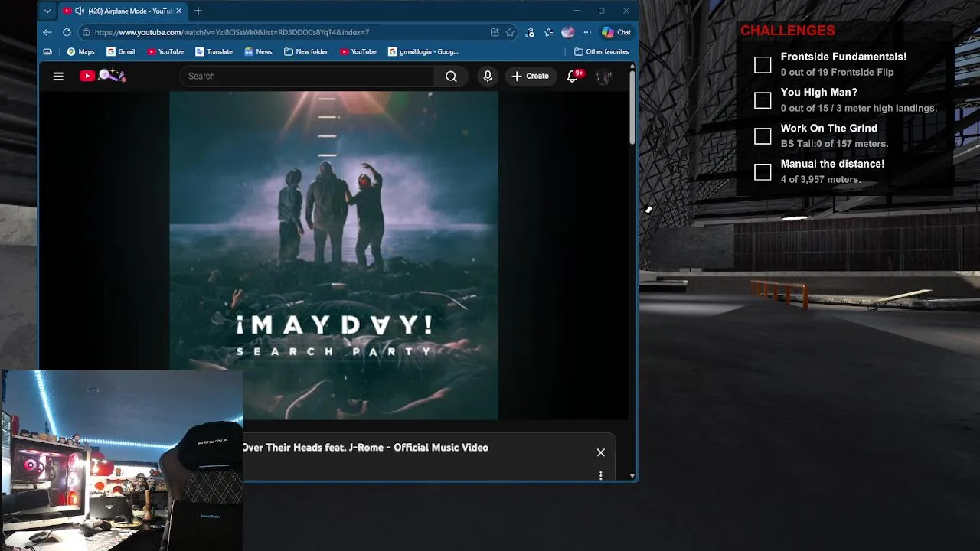
Task: Close the Over Their Heads panel
Action: click(x=601, y=452)
